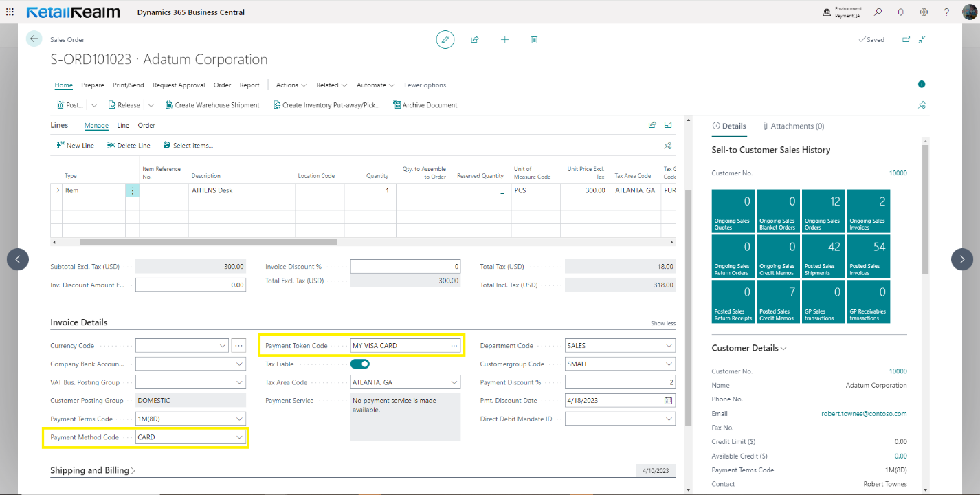Switch to Request Approval tab
980x495 pixels.
pyautogui.click(x=179, y=85)
